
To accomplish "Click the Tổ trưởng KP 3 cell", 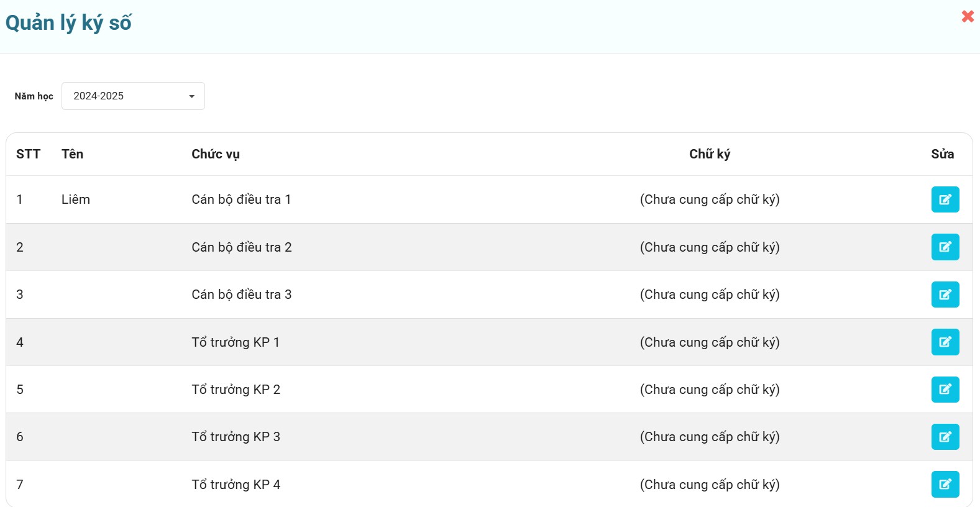I will (236, 437).
